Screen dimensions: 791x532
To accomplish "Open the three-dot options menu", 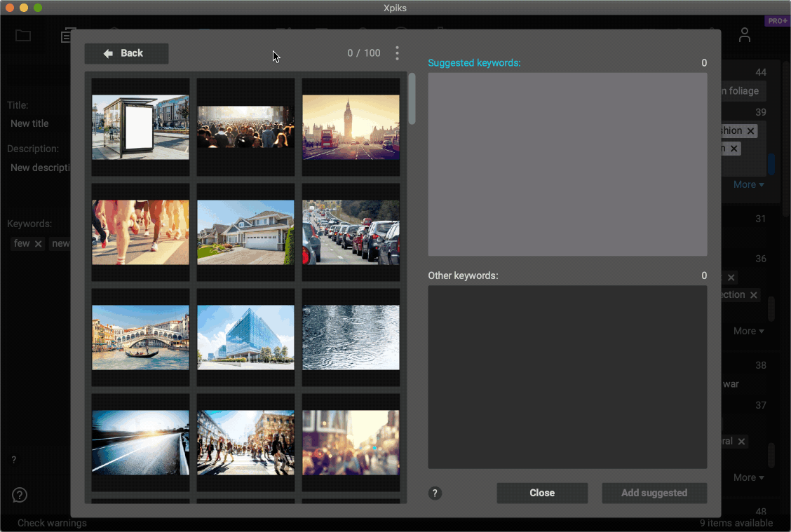I will tap(397, 53).
